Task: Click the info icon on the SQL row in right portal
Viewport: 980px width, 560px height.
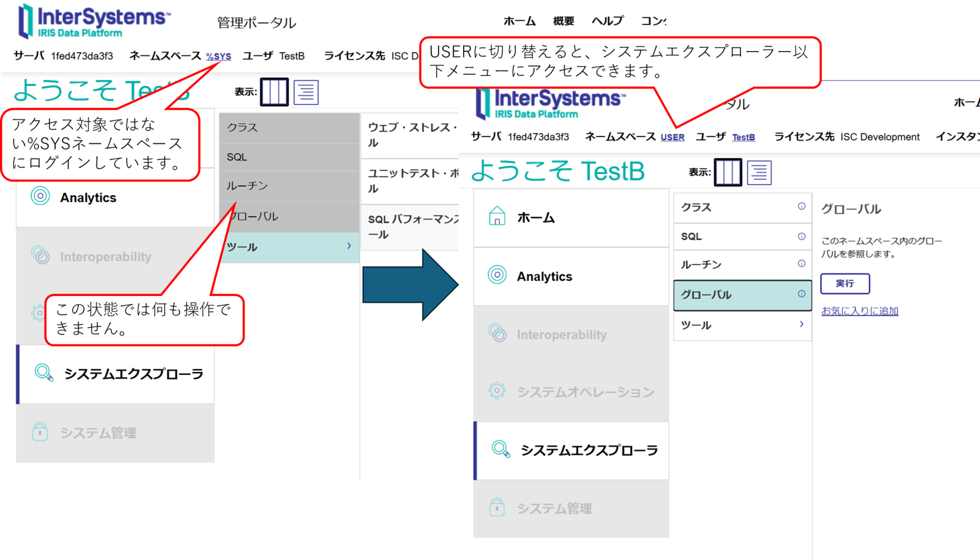Action: pyautogui.click(x=801, y=236)
